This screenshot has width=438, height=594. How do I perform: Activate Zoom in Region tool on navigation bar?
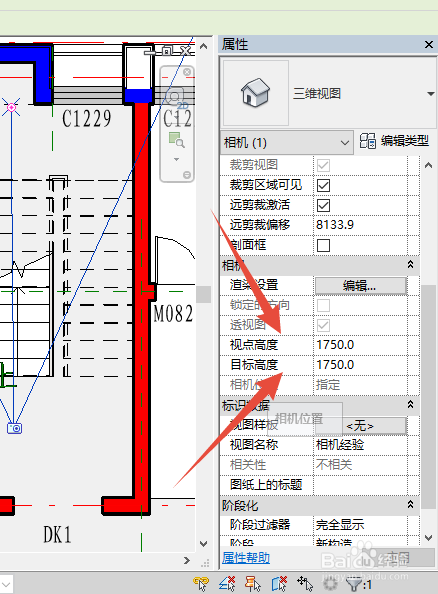point(177,140)
